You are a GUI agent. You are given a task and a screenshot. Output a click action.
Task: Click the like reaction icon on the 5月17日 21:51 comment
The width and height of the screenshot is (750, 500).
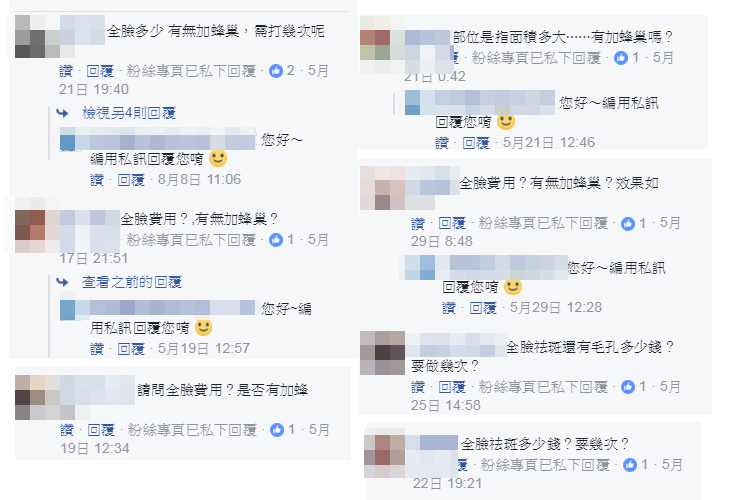pos(276,240)
